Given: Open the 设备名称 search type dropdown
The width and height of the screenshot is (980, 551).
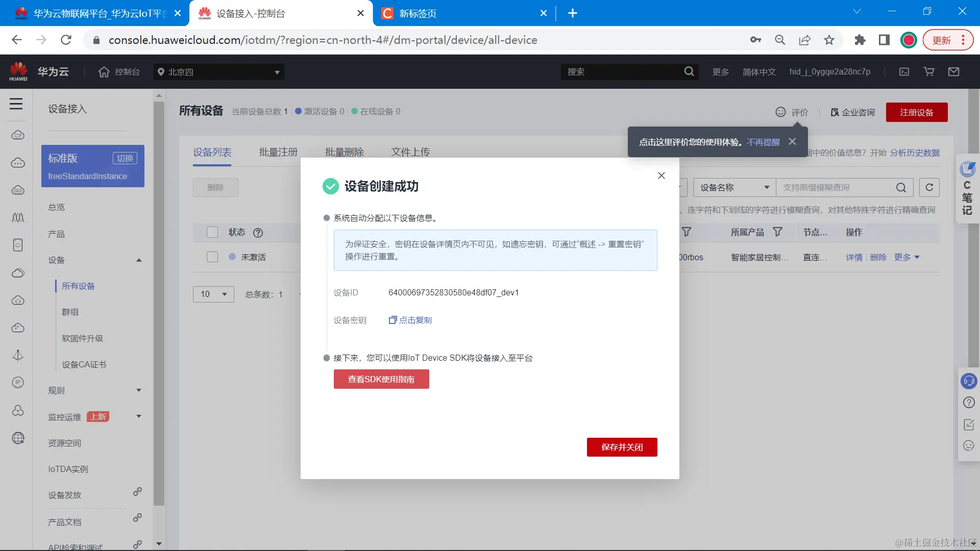Looking at the screenshot, I should pyautogui.click(x=734, y=187).
